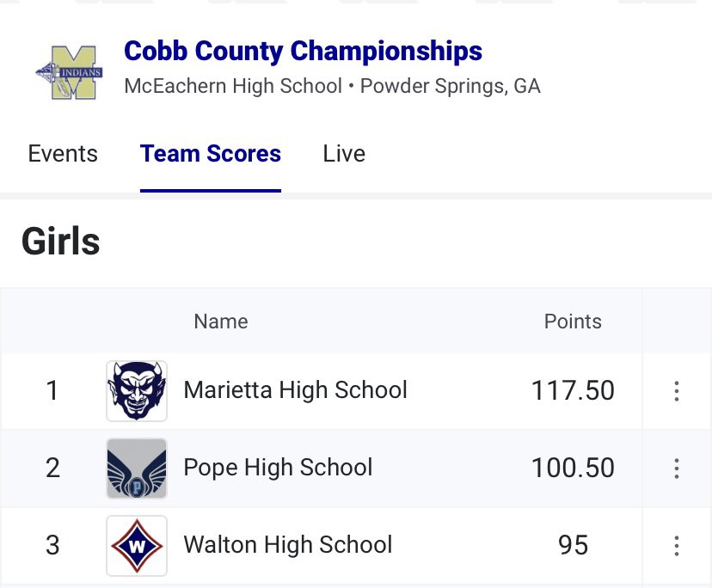712x588 pixels.
Task: Select the Team Scores tab
Action: pyautogui.click(x=210, y=154)
